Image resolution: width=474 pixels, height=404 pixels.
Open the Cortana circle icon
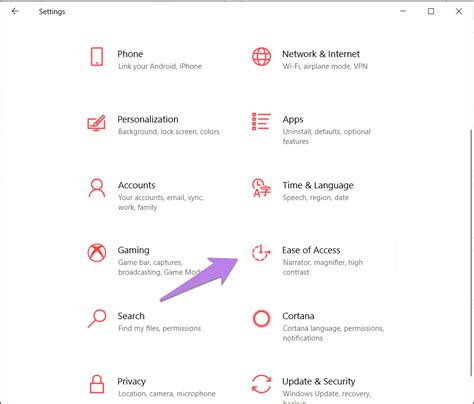261,318
